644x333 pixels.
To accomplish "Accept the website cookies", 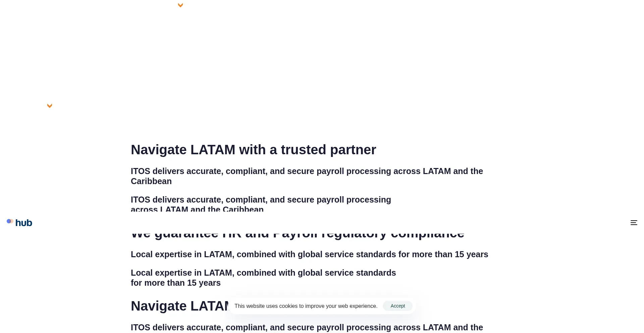I will click(397, 306).
